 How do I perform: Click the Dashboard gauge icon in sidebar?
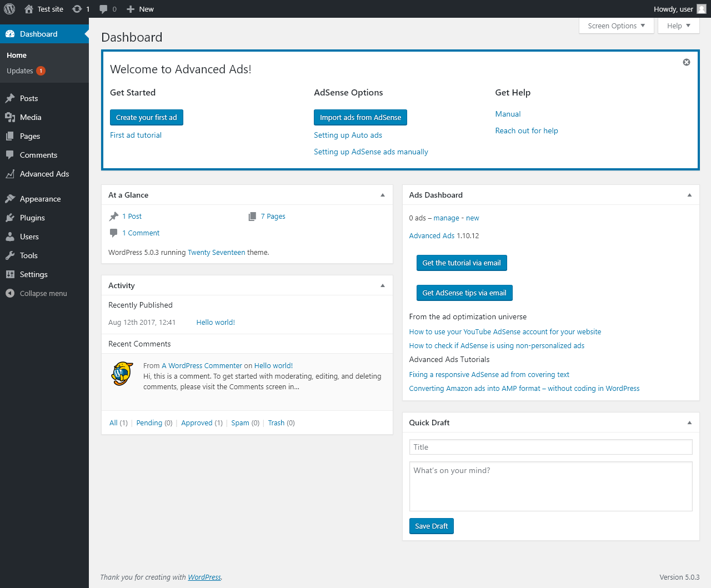(x=10, y=34)
